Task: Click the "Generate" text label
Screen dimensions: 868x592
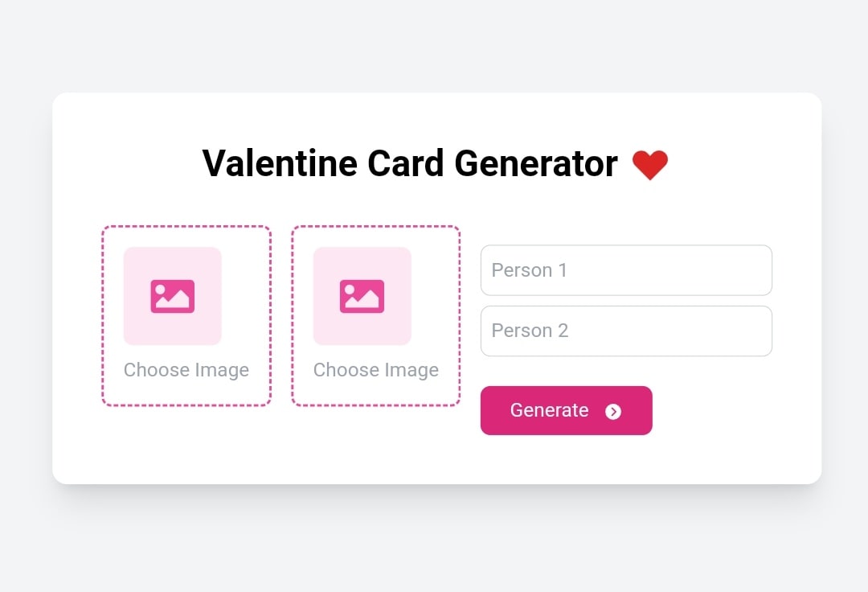Action: [549, 410]
